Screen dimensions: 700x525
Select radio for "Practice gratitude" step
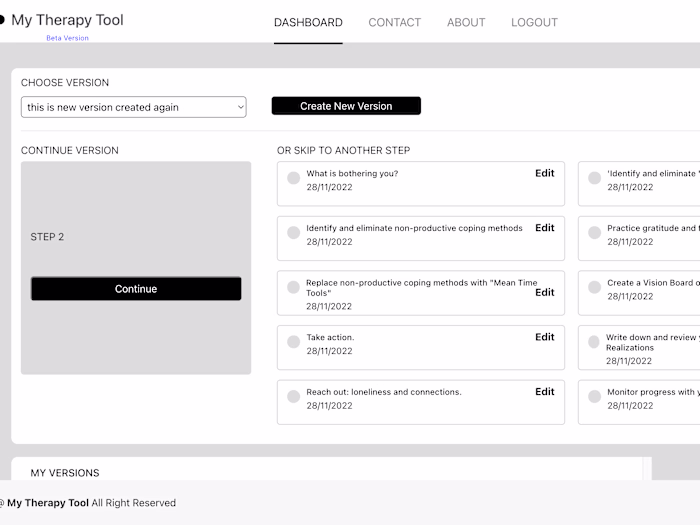594,233
